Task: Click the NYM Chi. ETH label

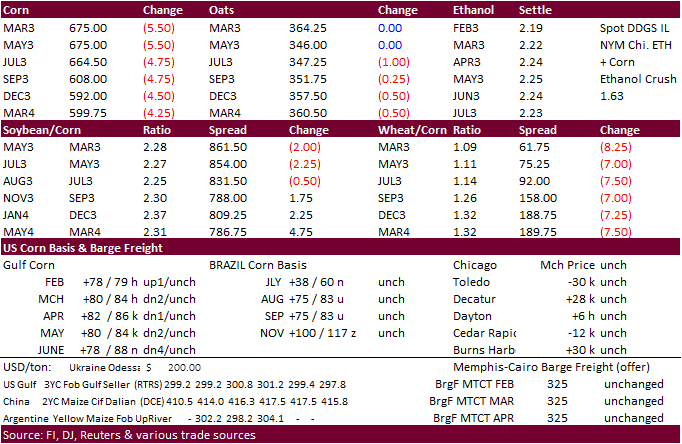Action: click(635, 45)
